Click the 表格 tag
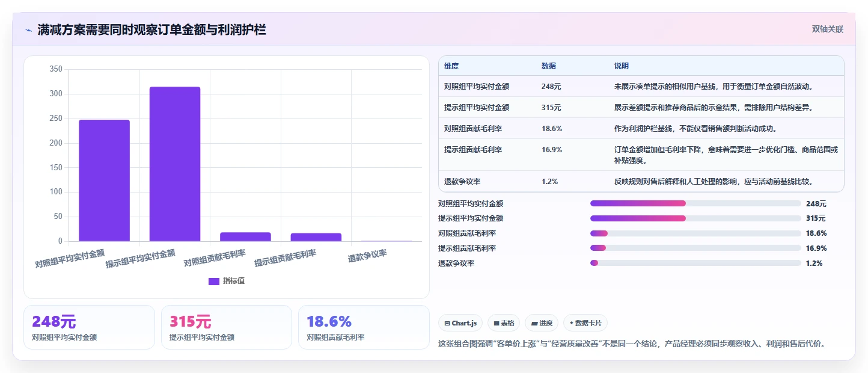The width and height of the screenshot is (868, 373). [504, 323]
